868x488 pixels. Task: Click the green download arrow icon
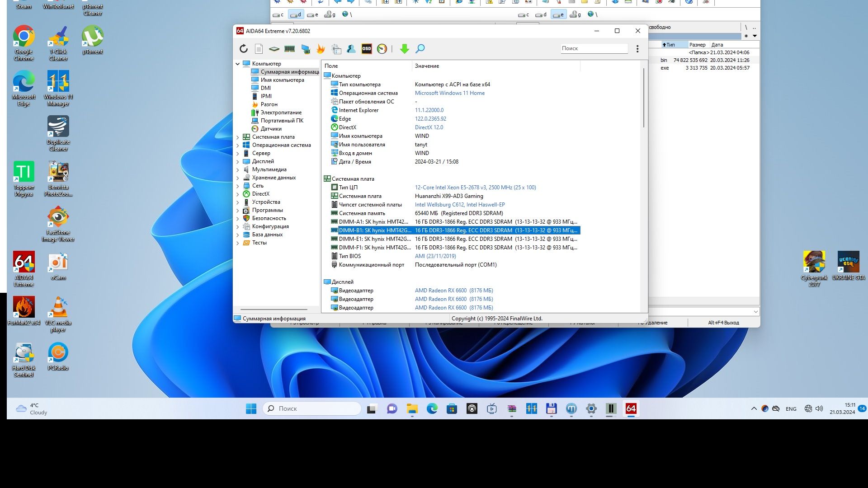coord(405,49)
